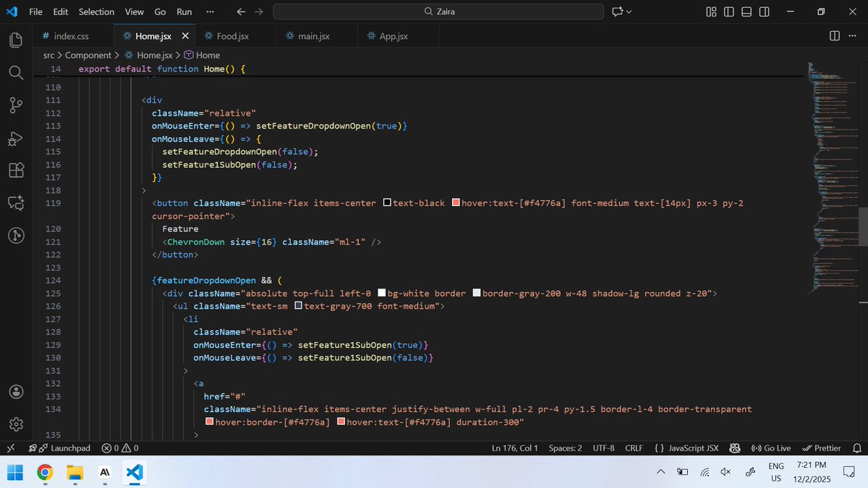
Task: Expand the Component breadcrumb dropdown
Action: pos(88,55)
